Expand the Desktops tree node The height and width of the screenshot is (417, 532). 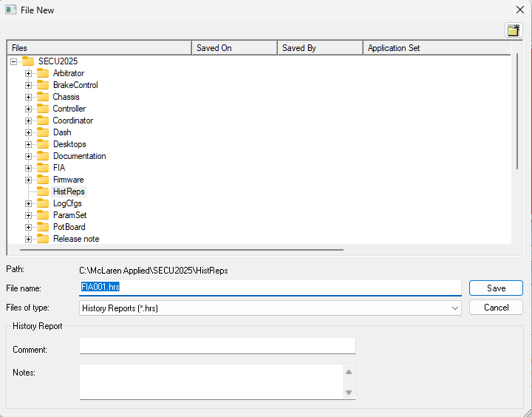tap(29, 145)
